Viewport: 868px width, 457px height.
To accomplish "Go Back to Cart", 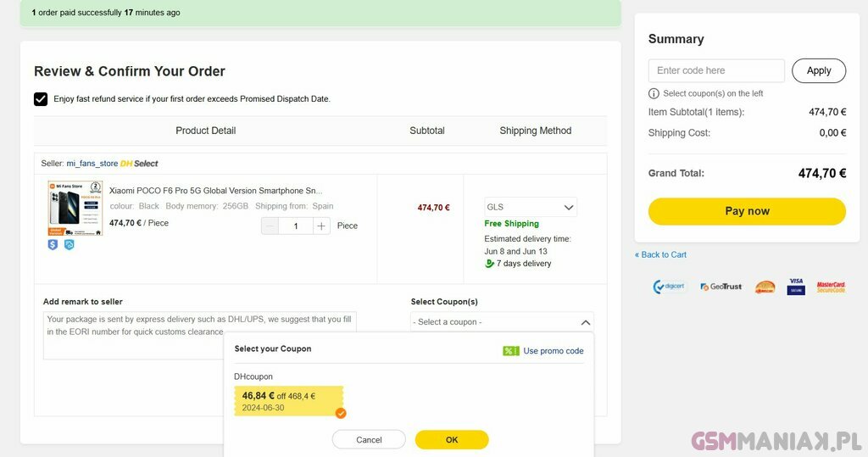I will 661,254.
